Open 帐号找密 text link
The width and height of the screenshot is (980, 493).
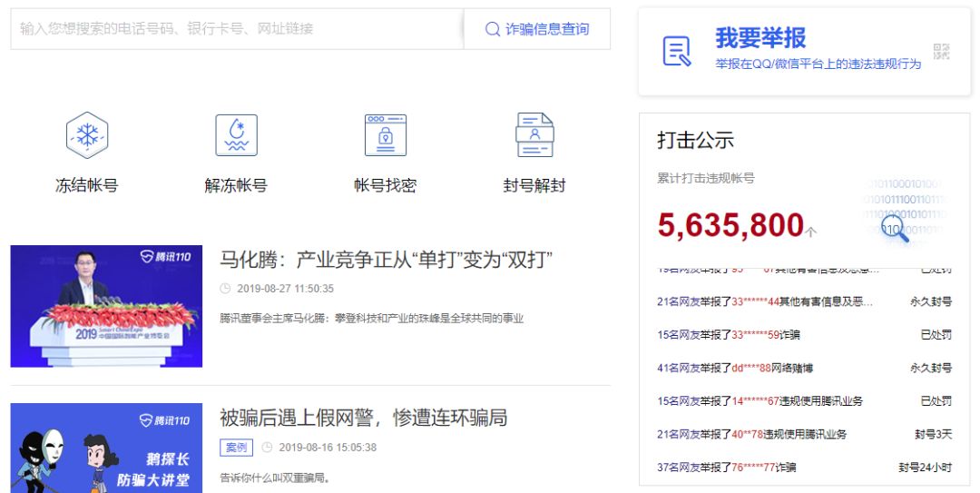coord(386,185)
